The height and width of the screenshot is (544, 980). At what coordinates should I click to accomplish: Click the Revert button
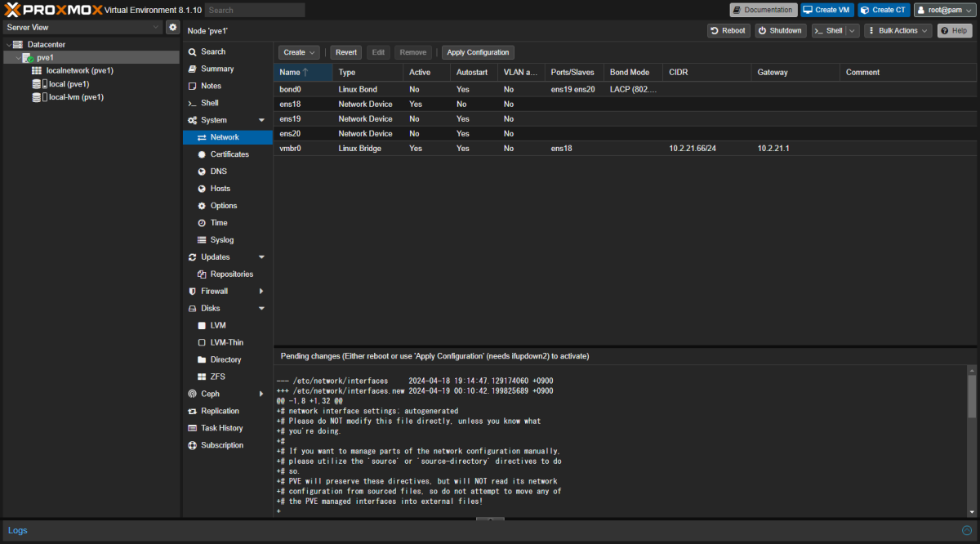(x=346, y=52)
